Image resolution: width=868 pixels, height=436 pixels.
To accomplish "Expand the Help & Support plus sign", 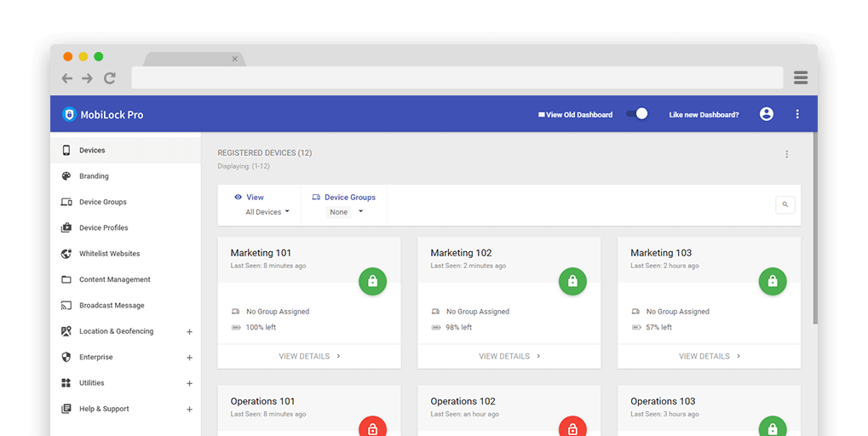I will point(189,410).
